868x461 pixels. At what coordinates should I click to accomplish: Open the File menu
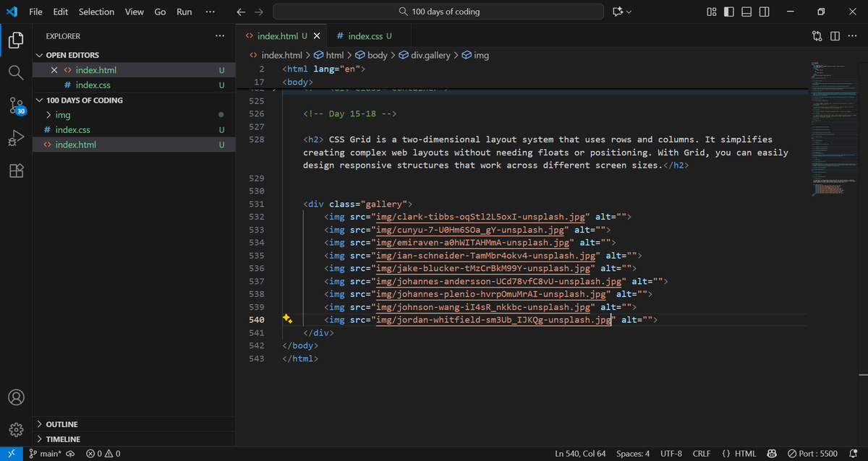tap(35, 12)
